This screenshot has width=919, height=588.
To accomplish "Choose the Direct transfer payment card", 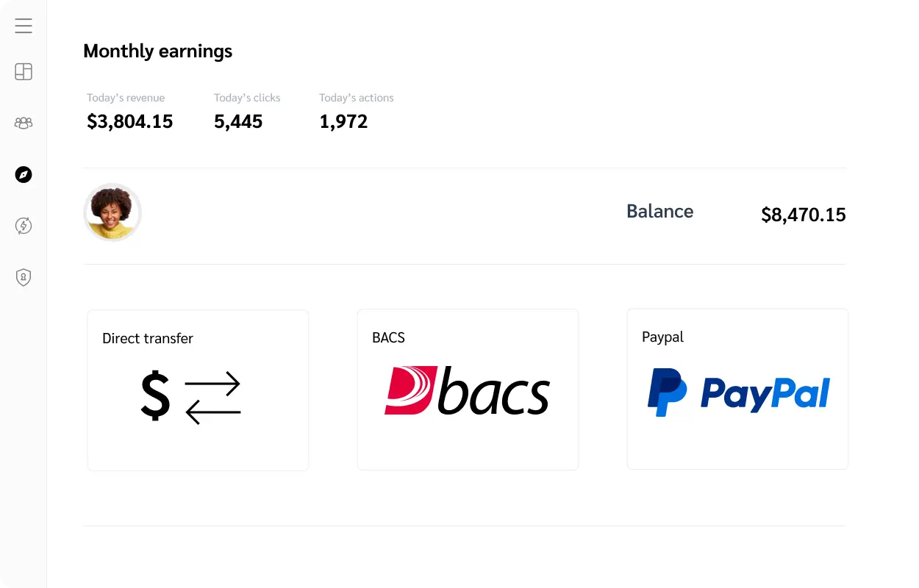I will click(x=198, y=390).
